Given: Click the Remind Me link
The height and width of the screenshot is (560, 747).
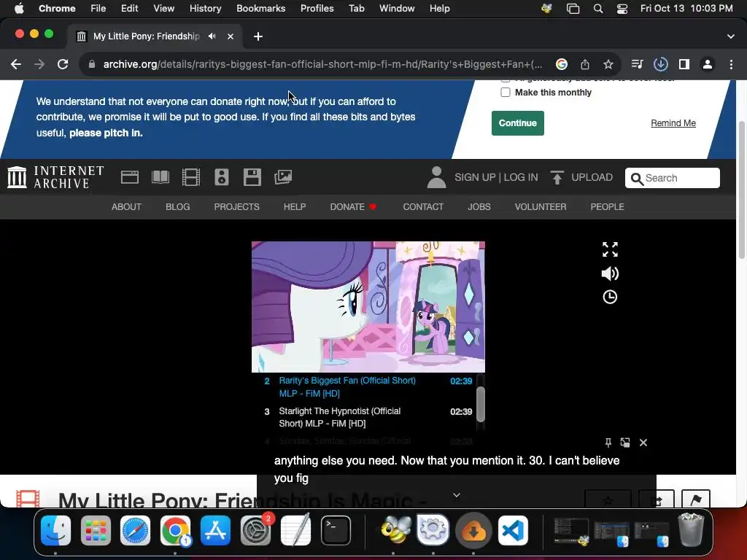Looking at the screenshot, I should point(673,122).
